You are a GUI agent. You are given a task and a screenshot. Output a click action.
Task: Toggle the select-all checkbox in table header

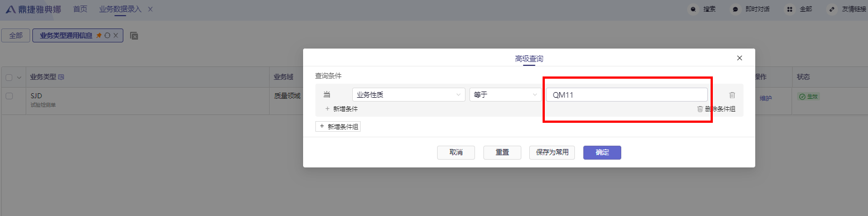9,77
